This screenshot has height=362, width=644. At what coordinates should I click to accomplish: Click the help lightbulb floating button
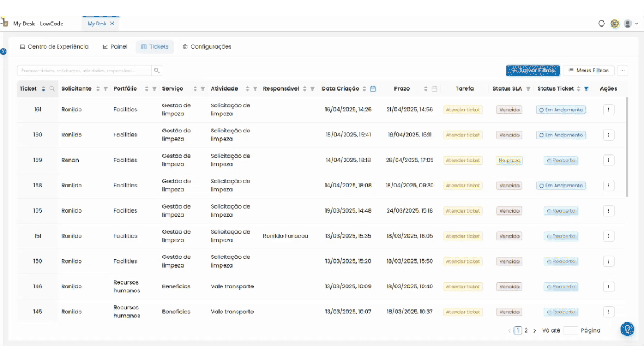[627, 329]
